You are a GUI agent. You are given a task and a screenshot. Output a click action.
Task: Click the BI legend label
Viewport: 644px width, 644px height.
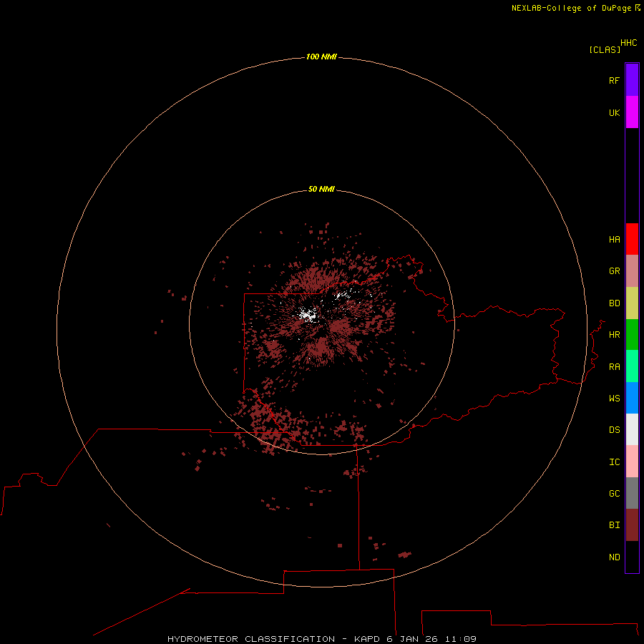pos(615,525)
